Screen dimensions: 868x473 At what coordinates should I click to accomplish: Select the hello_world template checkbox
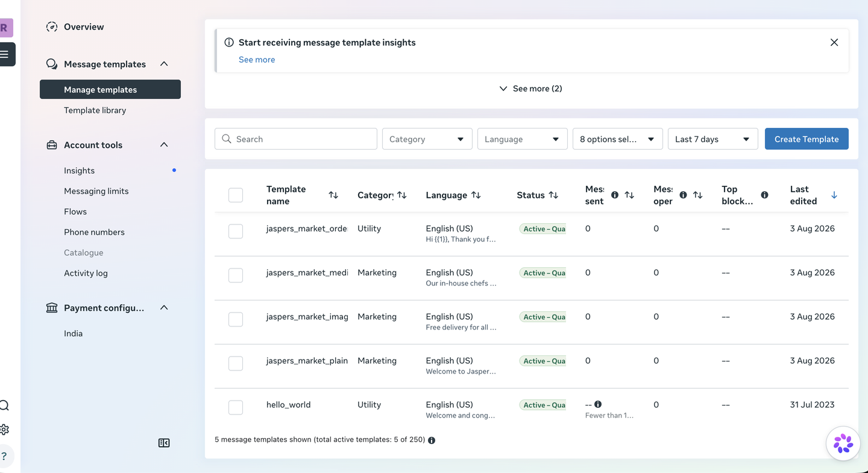[236, 407]
